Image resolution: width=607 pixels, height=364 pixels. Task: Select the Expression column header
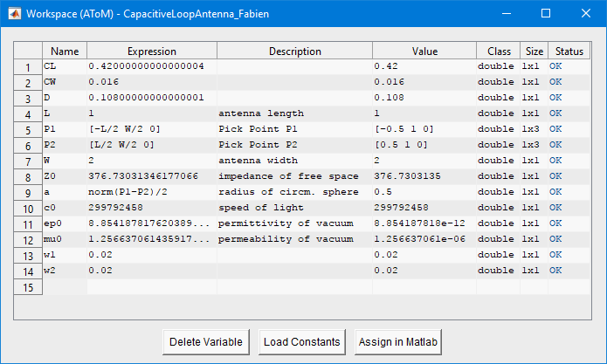pos(152,51)
